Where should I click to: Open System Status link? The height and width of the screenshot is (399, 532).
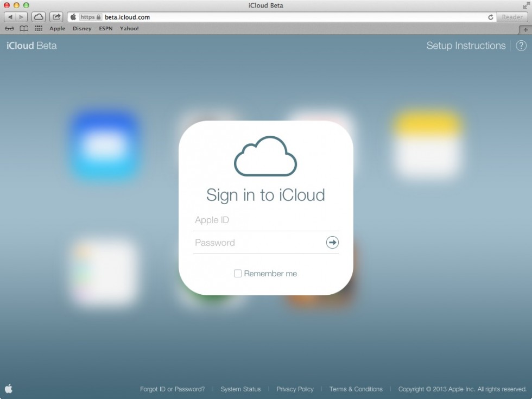240,389
